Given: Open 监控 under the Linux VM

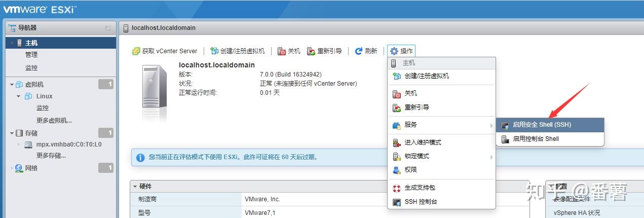Looking at the screenshot, I should pyautogui.click(x=43, y=108).
